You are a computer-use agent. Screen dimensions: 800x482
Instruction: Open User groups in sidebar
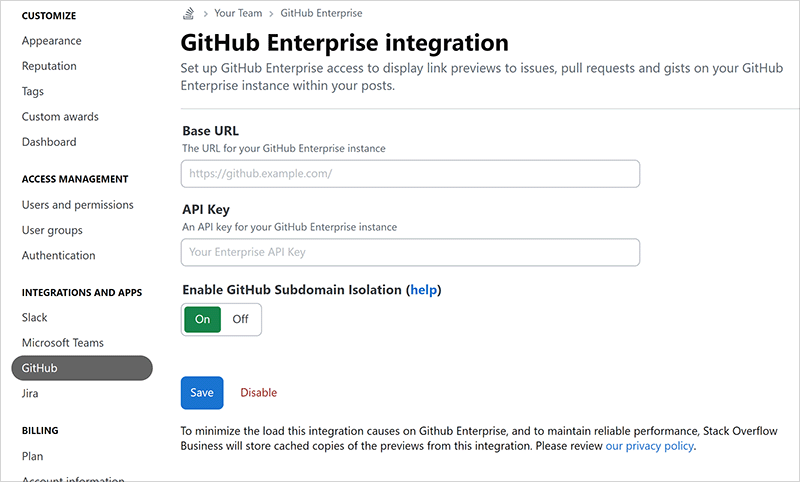tap(52, 230)
